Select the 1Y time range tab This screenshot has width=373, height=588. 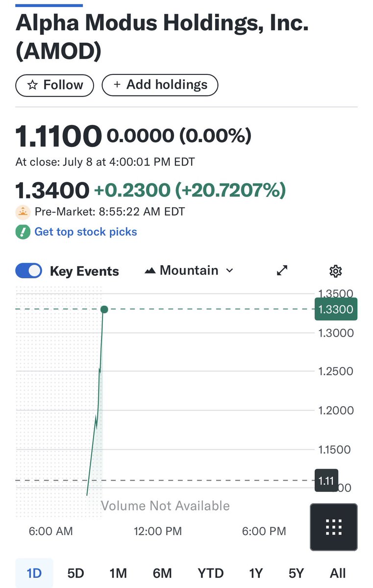pyautogui.click(x=256, y=573)
